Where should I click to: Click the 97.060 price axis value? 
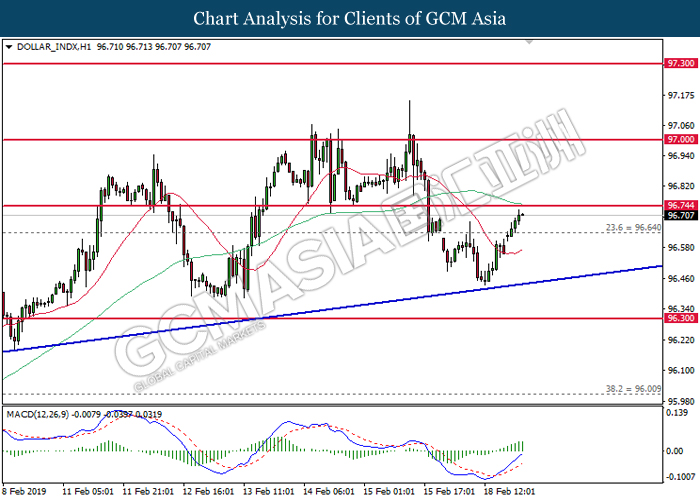coord(681,126)
